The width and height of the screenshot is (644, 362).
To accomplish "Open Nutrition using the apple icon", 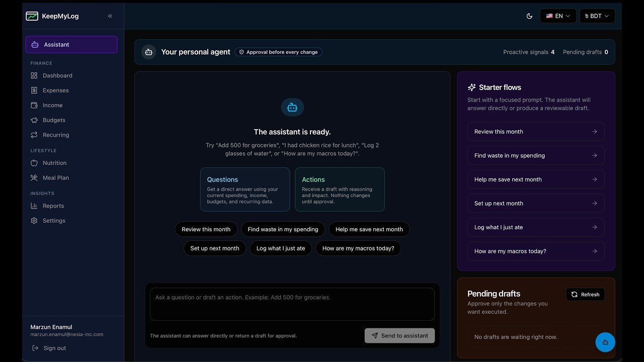I will pyautogui.click(x=34, y=163).
